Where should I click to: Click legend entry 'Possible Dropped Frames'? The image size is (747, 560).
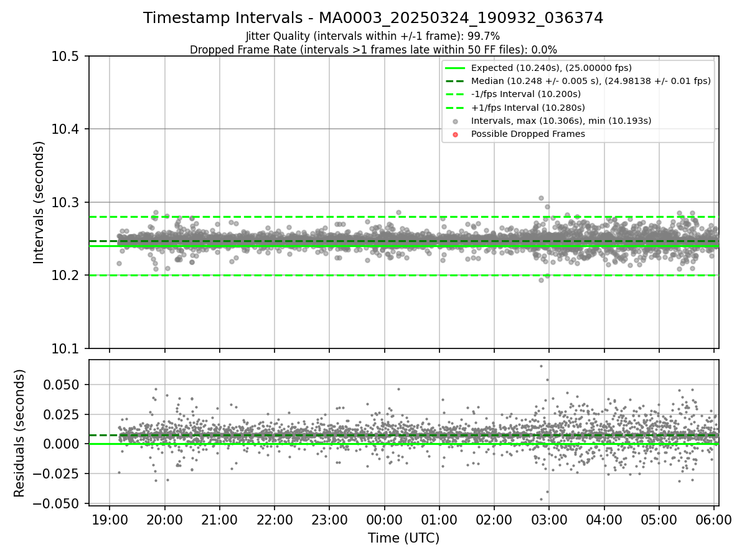coord(528,134)
